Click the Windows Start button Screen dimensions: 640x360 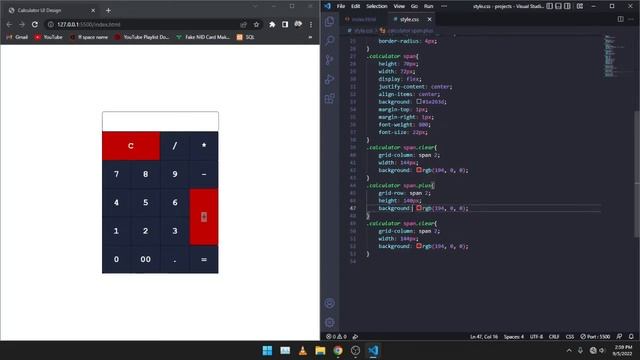coord(267,351)
